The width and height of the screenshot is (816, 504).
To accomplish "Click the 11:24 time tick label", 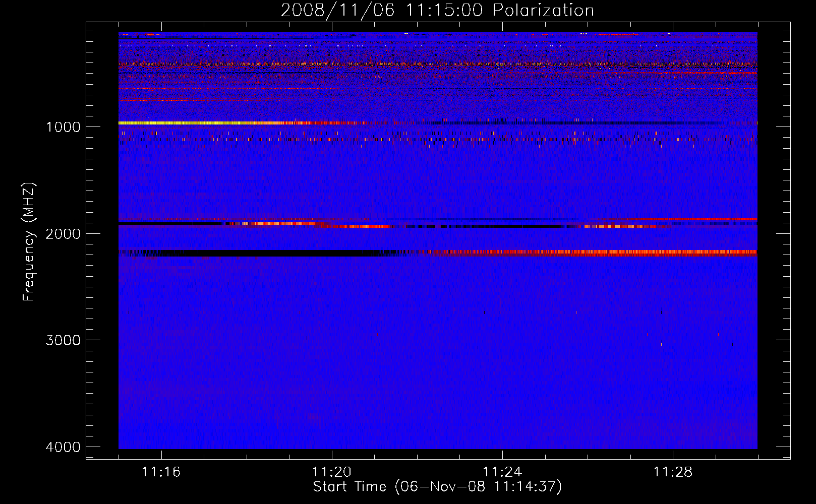I will click(502, 472).
